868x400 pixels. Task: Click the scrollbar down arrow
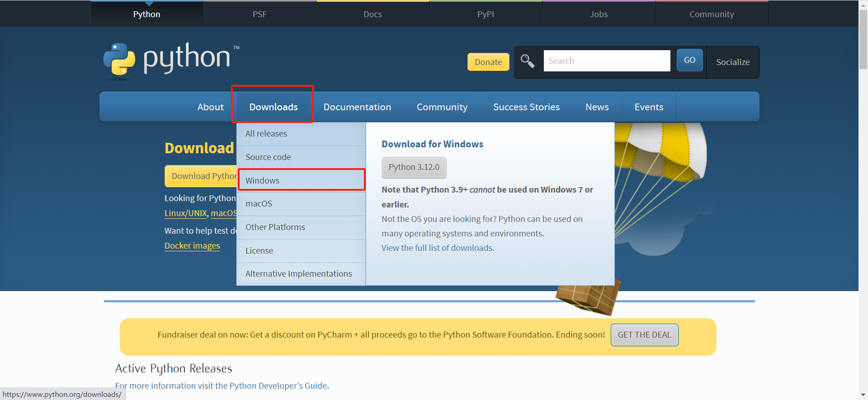[863, 395]
